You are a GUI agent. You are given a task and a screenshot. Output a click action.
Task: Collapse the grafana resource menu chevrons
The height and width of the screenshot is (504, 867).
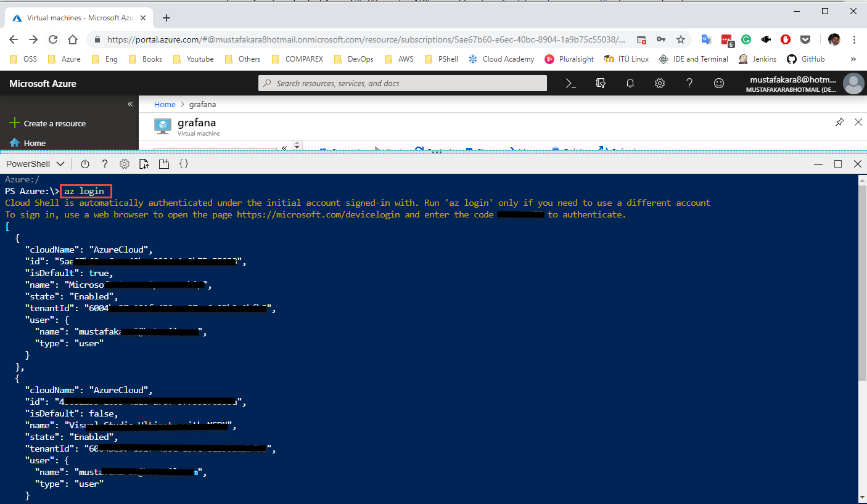284,148
